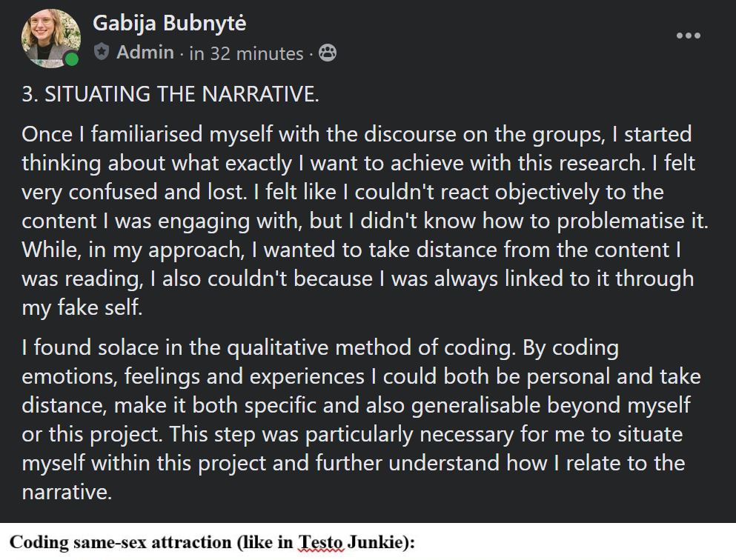Open the three-dot post options menu
Viewport: 736px width, 560px height.
click(x=689, y=36)
